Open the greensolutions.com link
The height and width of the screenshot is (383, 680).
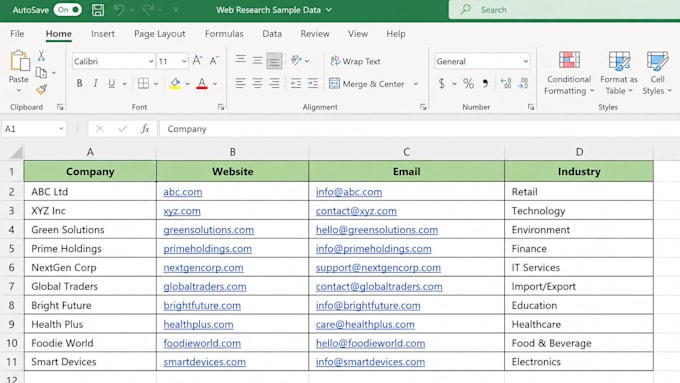pos(209,230)
